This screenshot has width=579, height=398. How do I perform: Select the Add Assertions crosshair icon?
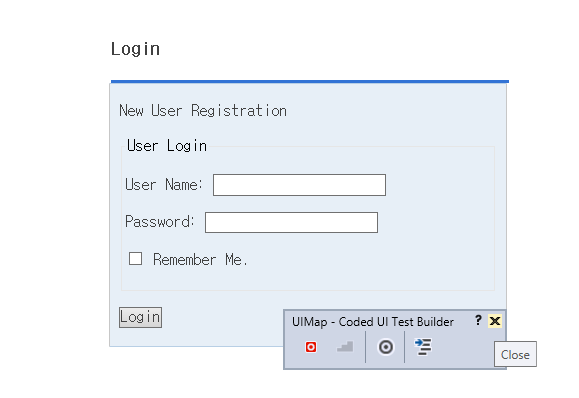coord(386,347)
